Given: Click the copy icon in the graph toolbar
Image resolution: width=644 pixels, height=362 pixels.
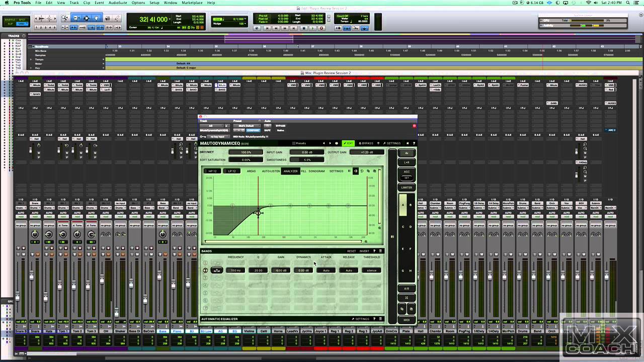Looking at the screenshot, I should tap(368, 171).
